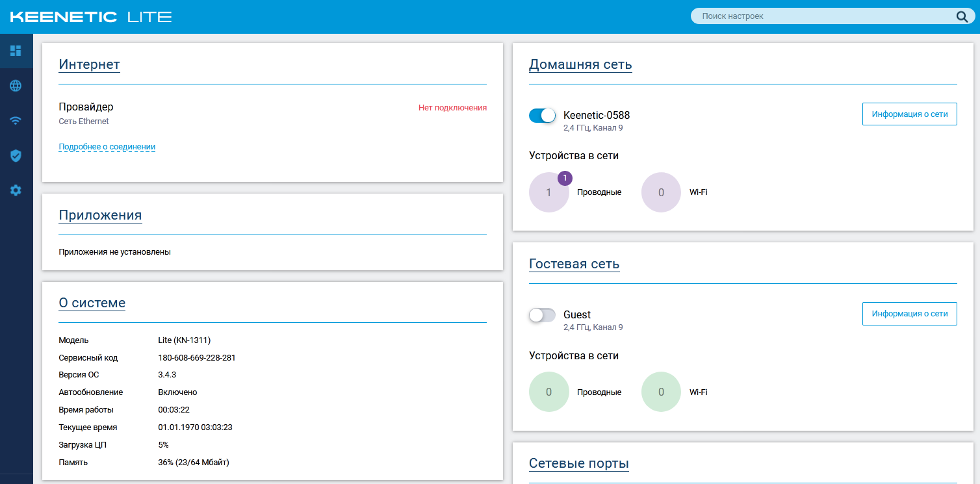Click the Модель label
980x484 pixels.
tap(73, 340)
